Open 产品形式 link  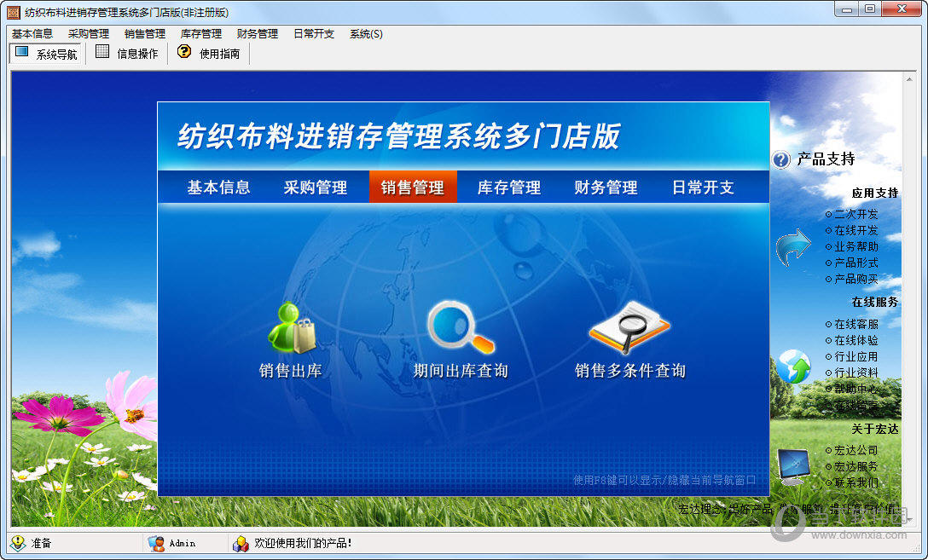point(855,263)
